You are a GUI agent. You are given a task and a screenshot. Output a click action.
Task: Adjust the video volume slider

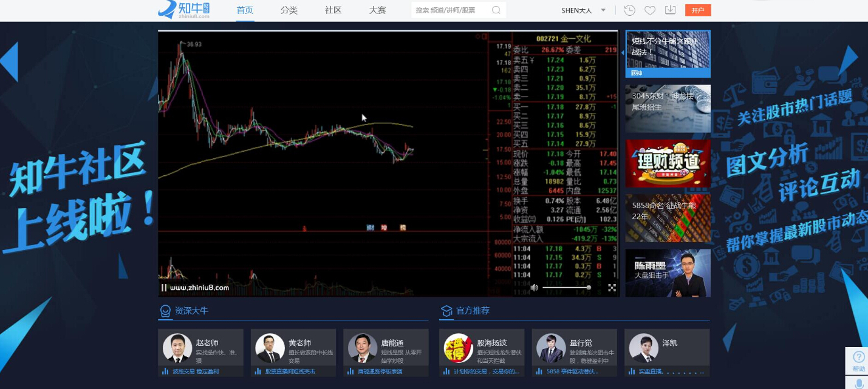[566, 288]
